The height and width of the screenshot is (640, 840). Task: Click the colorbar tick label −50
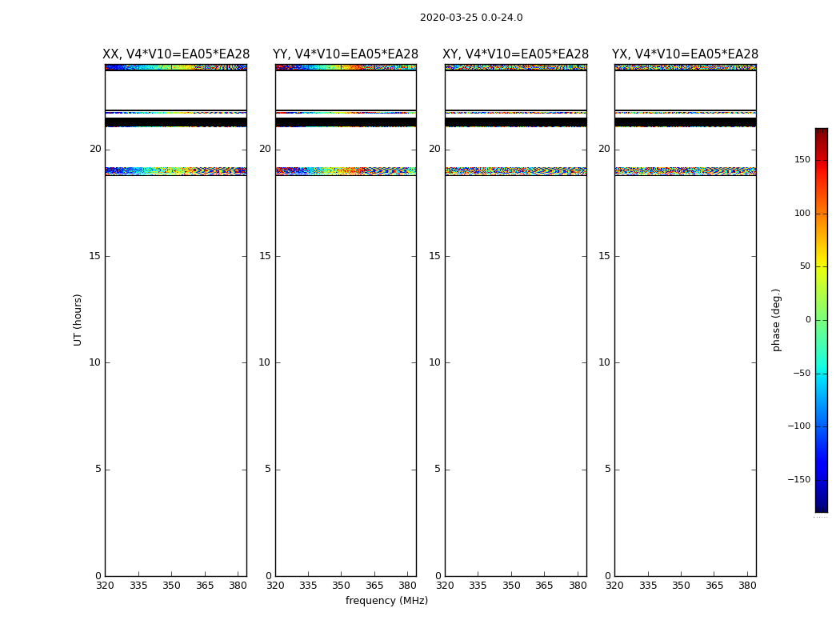tap(802, 373)
